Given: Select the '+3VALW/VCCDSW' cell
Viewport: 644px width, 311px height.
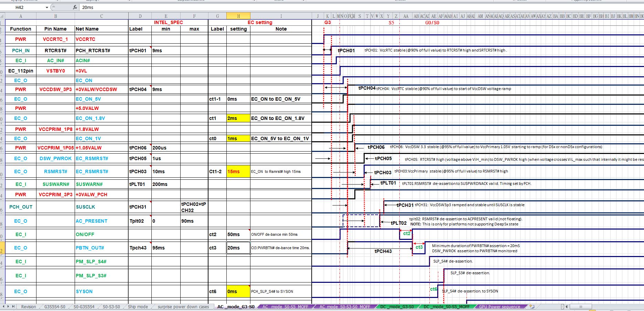Looking at the screenshot, I should click(101, 89).
